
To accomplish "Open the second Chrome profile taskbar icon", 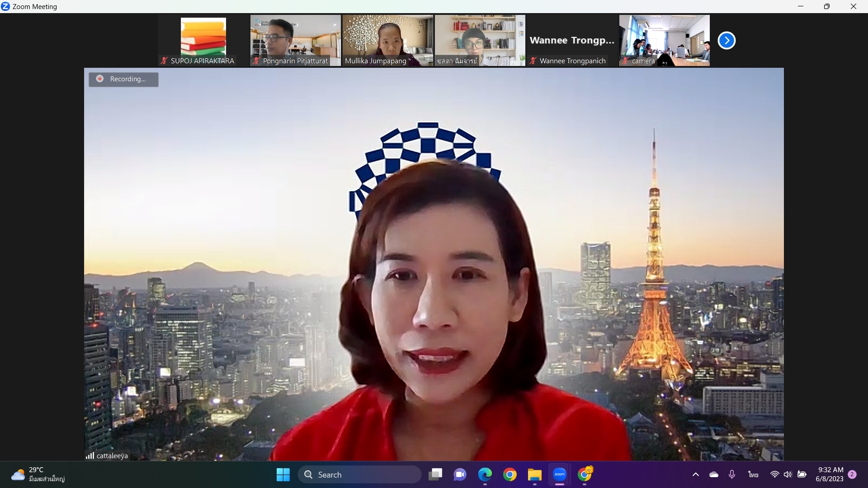I will [x=585, y=474].
